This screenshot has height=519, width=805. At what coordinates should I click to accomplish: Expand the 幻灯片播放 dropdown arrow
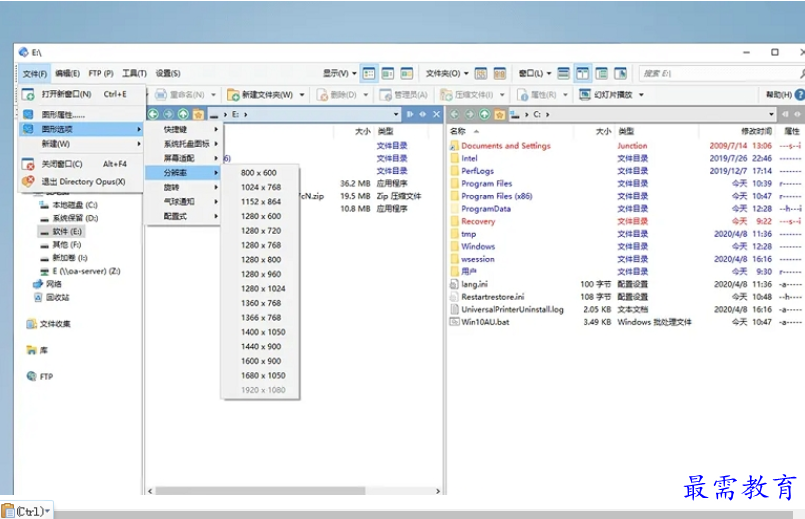click(x=641, y=95)
